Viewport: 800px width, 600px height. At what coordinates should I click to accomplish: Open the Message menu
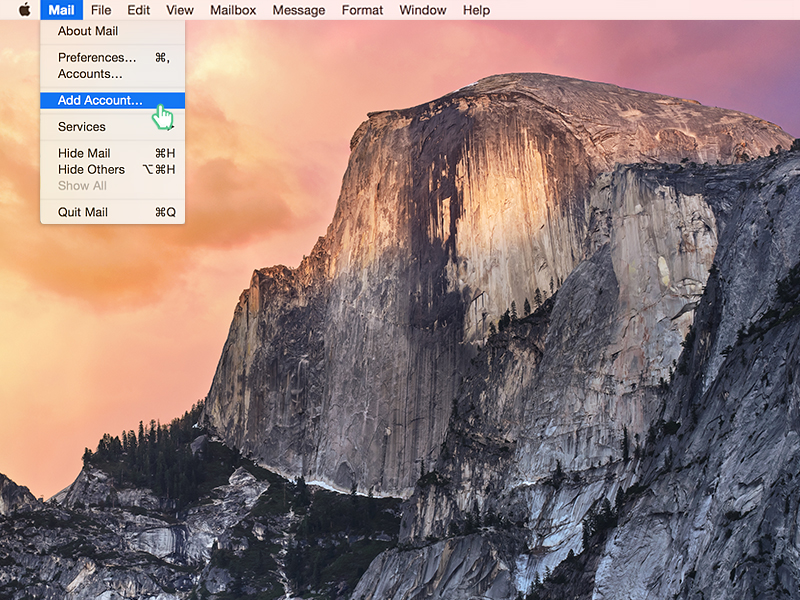[x=298, y=10]
